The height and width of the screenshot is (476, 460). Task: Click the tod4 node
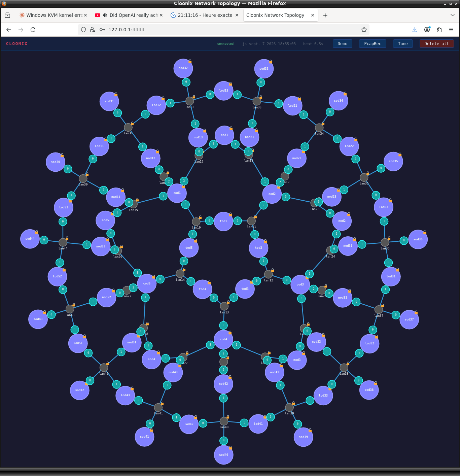click(203, 289)
